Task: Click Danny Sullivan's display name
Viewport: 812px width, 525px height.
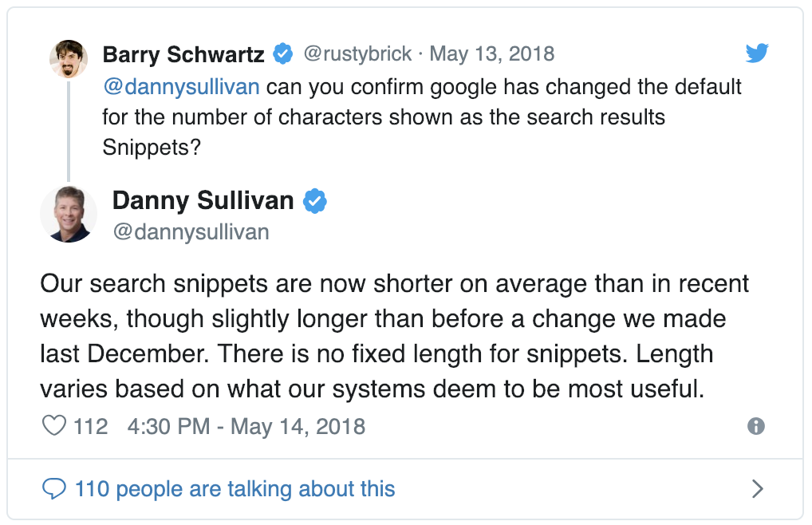Action: [x=202, y=201]
